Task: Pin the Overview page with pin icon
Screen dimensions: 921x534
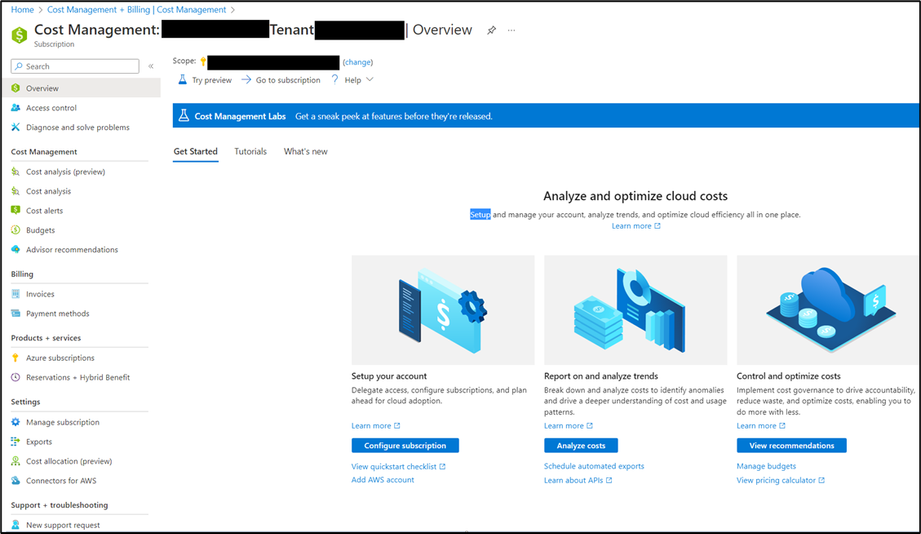Action: click(492, 30)
